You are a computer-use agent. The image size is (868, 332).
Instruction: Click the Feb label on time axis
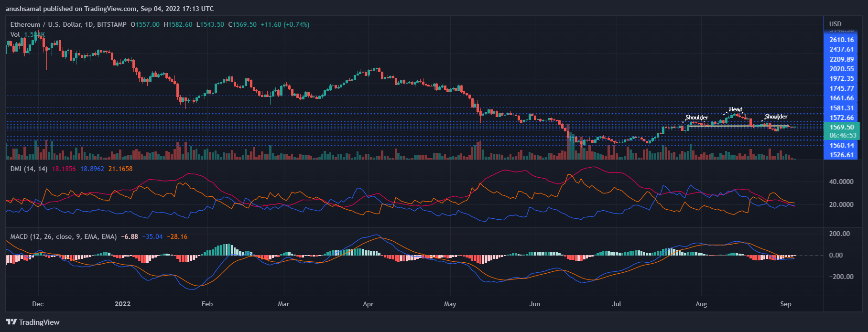[x=207, y=304]
